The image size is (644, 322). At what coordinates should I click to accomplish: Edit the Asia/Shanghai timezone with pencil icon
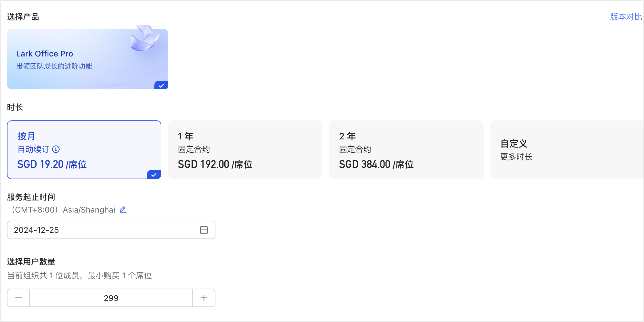(123, 210)
